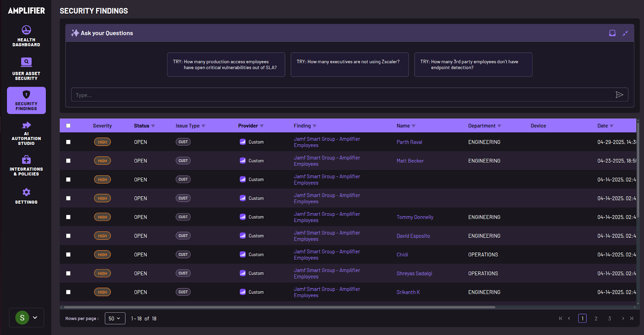This screenshot has width=644, height=335.
Task: Open Matt Becker's name link
Action: click(410, 161)
